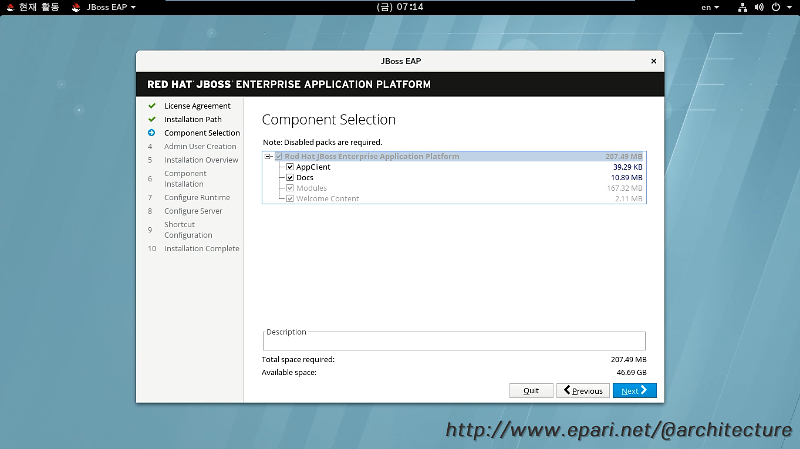Click the Next button
The width and height of the screenshot is (800, 449).
point(634,390)
